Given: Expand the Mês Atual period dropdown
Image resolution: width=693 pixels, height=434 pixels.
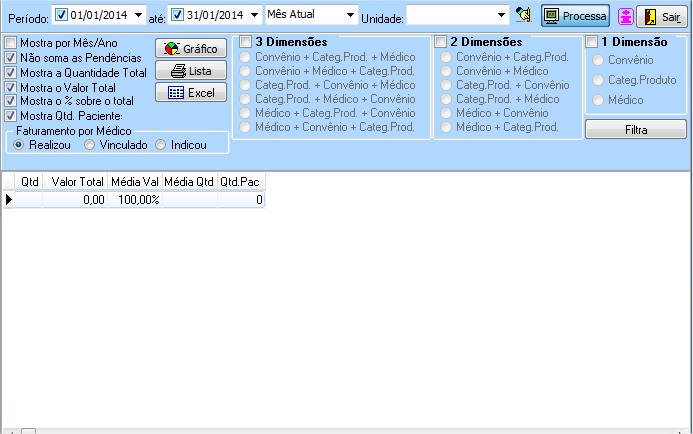Looking at the screenshot, I should coord(348,15).
